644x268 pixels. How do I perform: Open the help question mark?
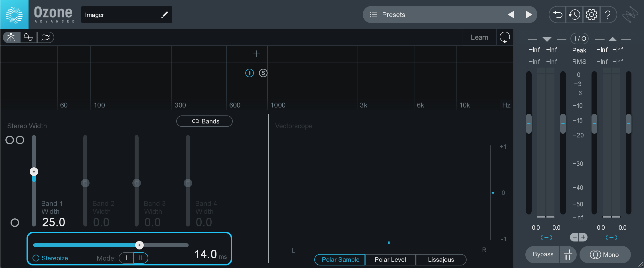point(608,15)
